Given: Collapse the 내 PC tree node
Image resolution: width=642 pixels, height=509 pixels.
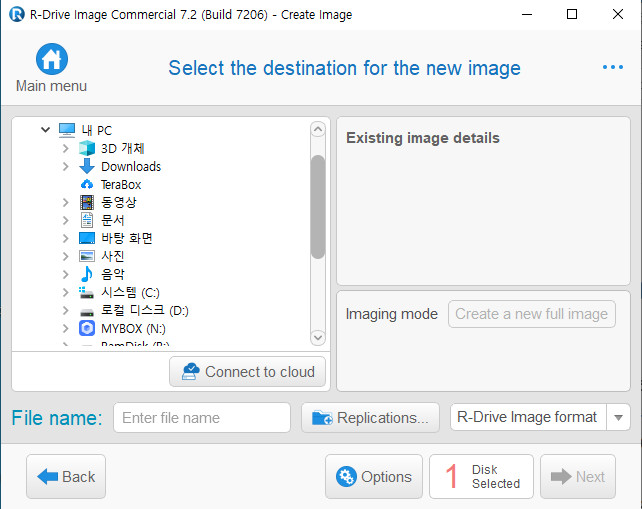Looking at the screenshot, I should 45,130.
